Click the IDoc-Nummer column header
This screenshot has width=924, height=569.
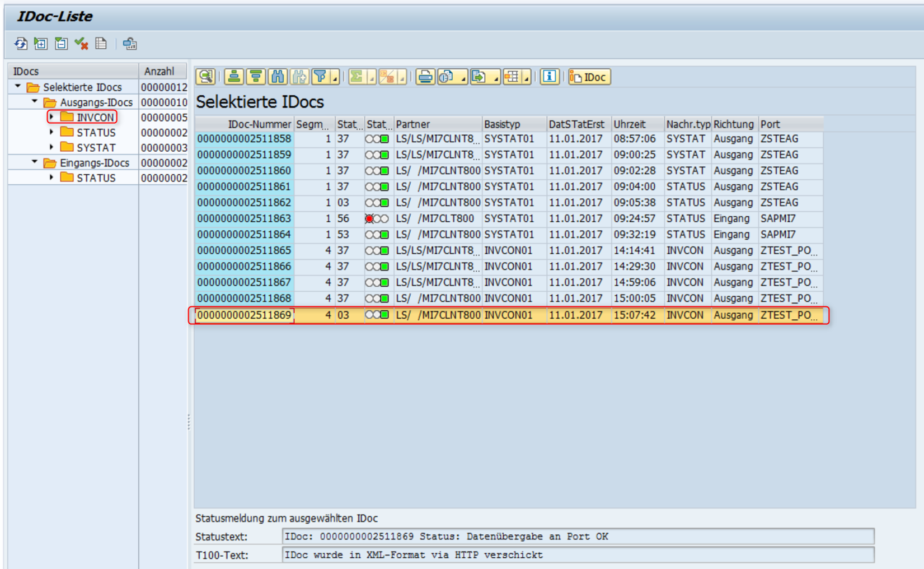[245, 124]
